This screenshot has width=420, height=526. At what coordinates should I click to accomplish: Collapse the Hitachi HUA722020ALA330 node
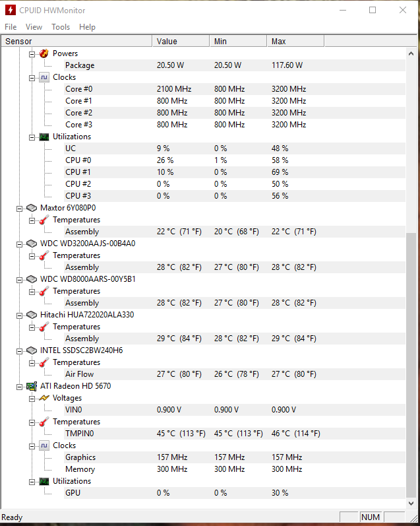click(x=19, y=315)
